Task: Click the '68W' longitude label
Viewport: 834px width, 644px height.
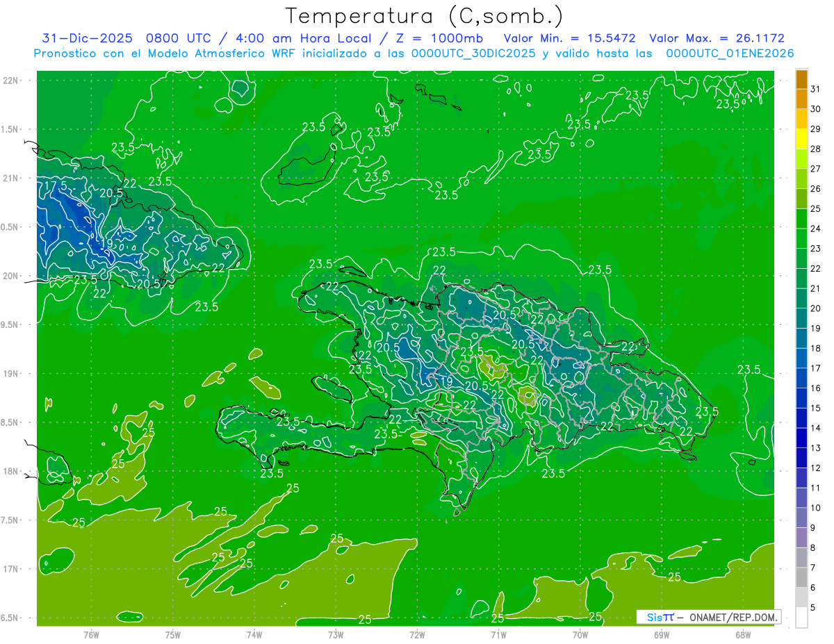Action: point(743,634)
